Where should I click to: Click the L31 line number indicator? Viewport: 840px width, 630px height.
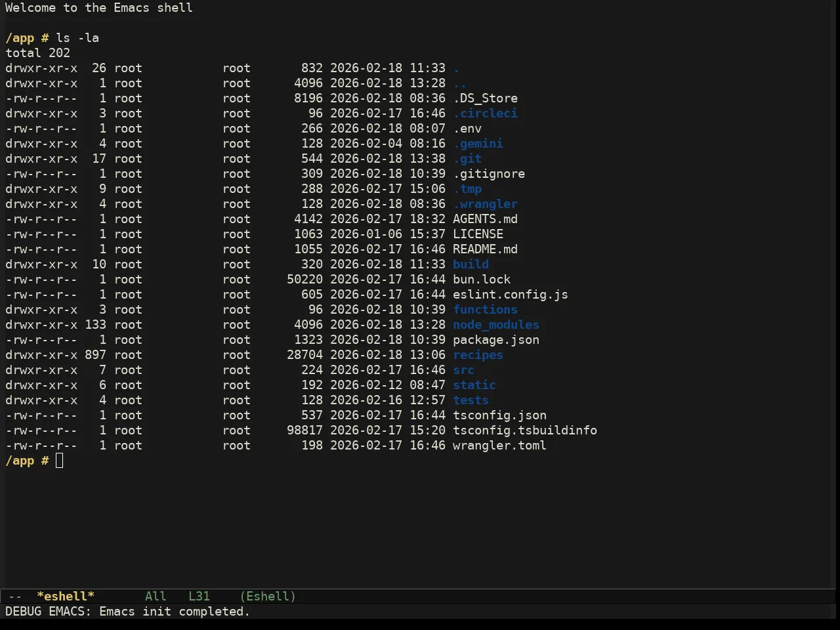click(199, 596)
